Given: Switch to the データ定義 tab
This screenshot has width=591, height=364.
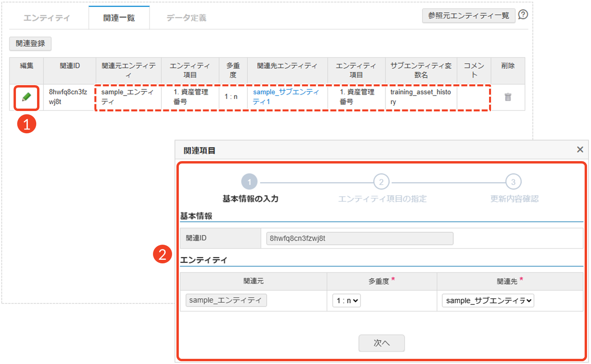Looking at the screenshot, I should pyautogui.click(x=186, y=18).
